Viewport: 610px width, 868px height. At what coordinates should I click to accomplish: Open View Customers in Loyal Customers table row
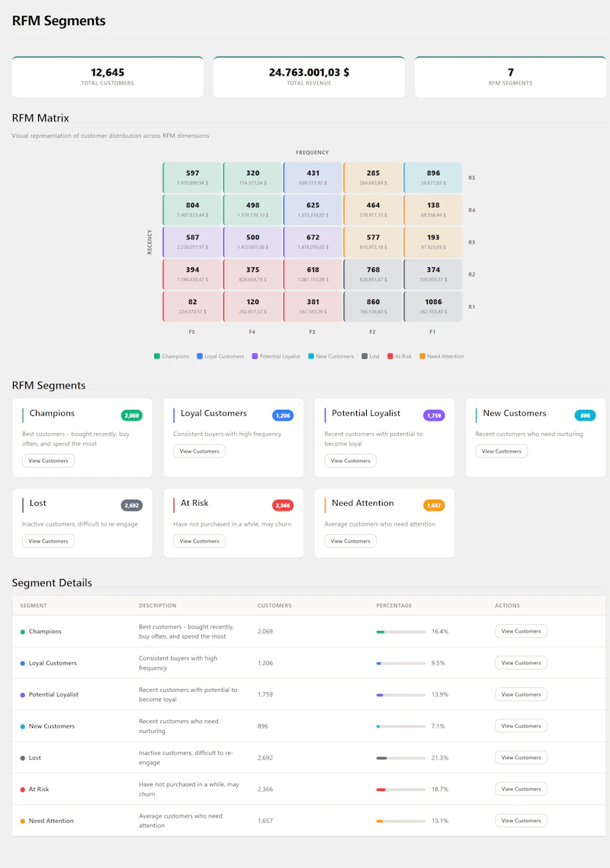tap(521, 663)
